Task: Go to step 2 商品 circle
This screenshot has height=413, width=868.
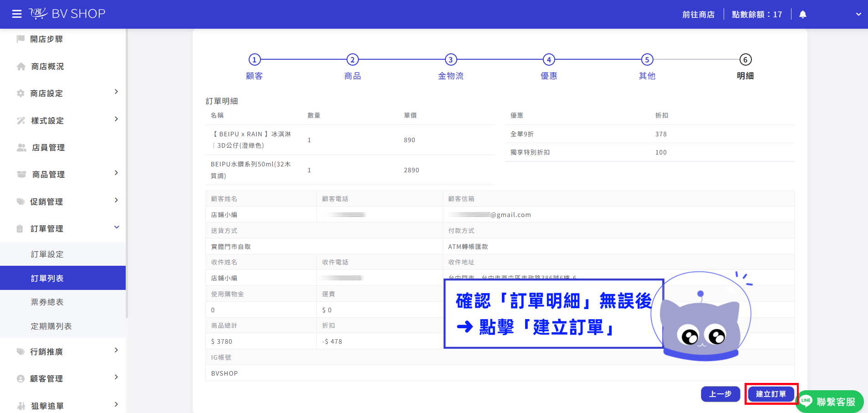Action: tap(352, 60)
